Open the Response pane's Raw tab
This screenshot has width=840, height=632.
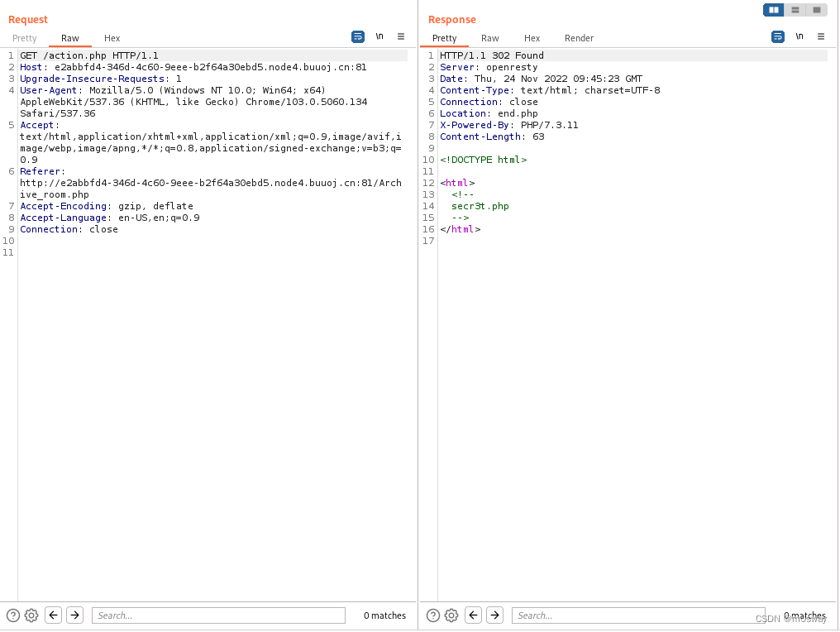tap(489, 38)
